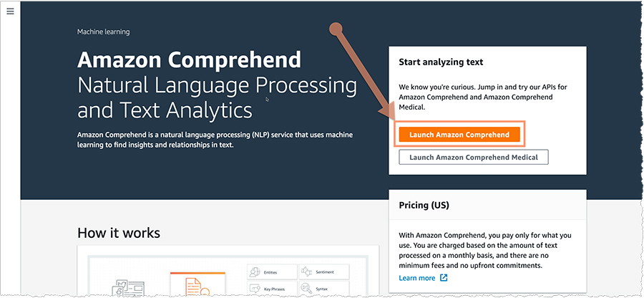Open the Learn more pricing link
This screenshot has width=644, height=298.
click(417, 278)
